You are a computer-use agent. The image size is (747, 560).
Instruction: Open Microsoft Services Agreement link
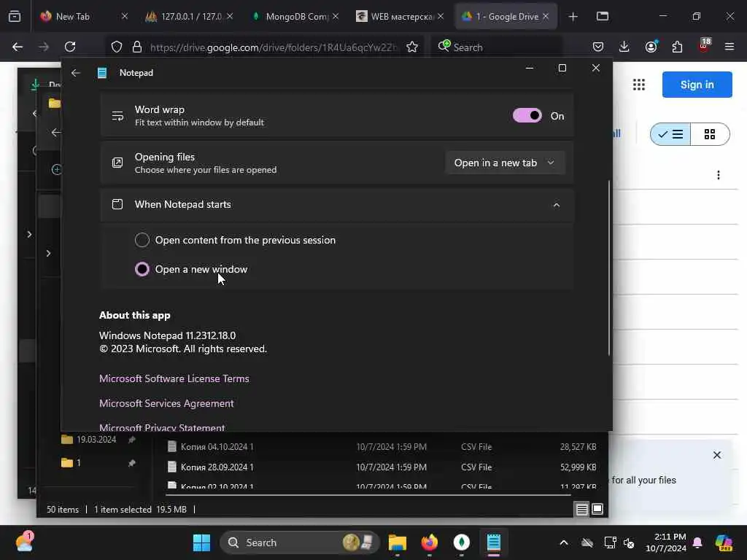coord(166,403)
